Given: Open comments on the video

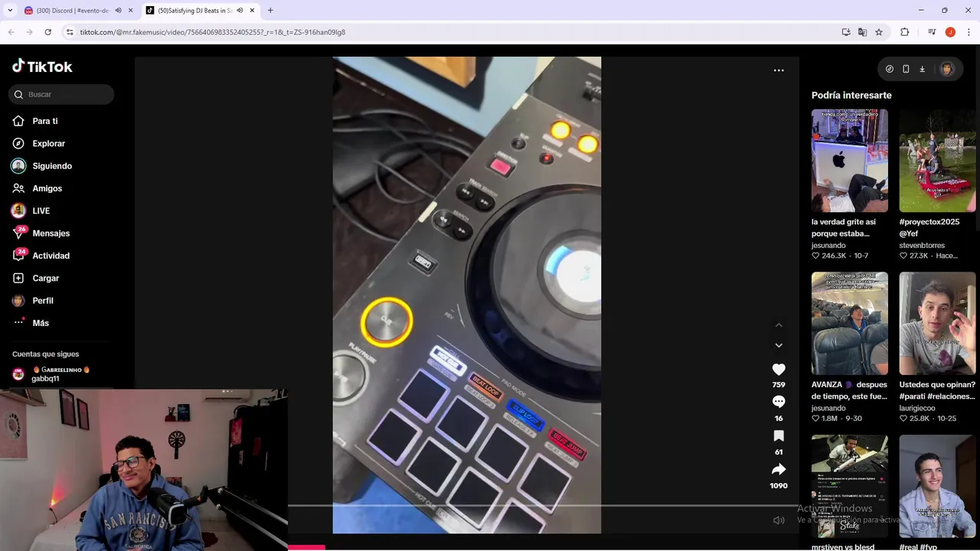Looking at the screenshot, I should (779, 402).
